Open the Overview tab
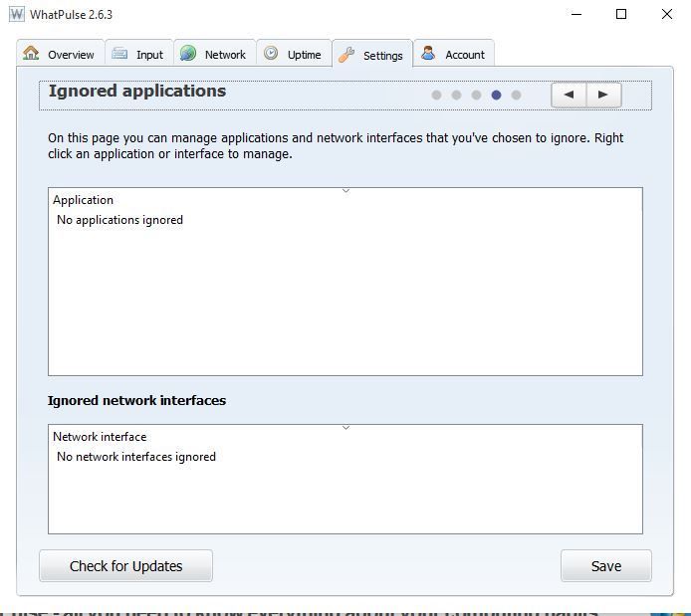Viewport: 691px width, 616px height. (x=61, y=54)
